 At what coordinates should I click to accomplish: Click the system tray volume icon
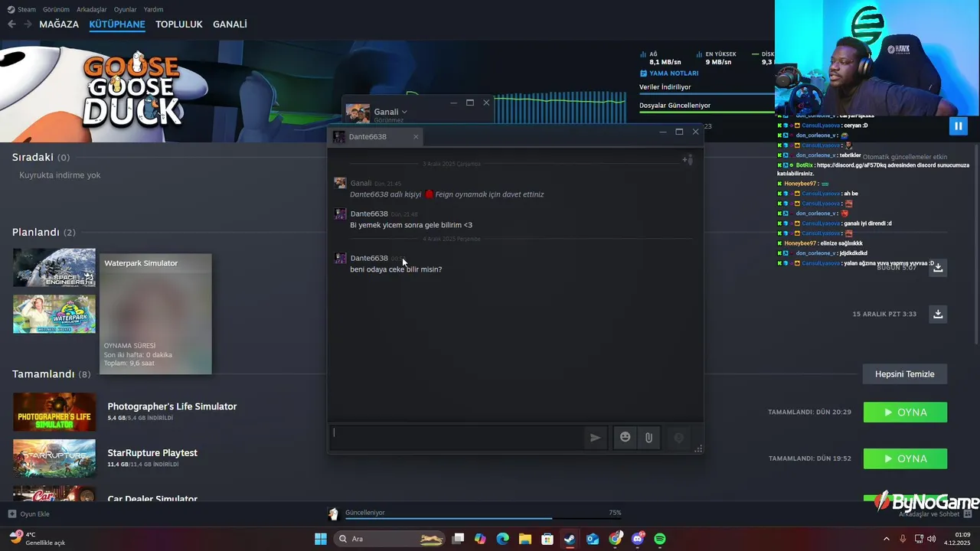932,539
